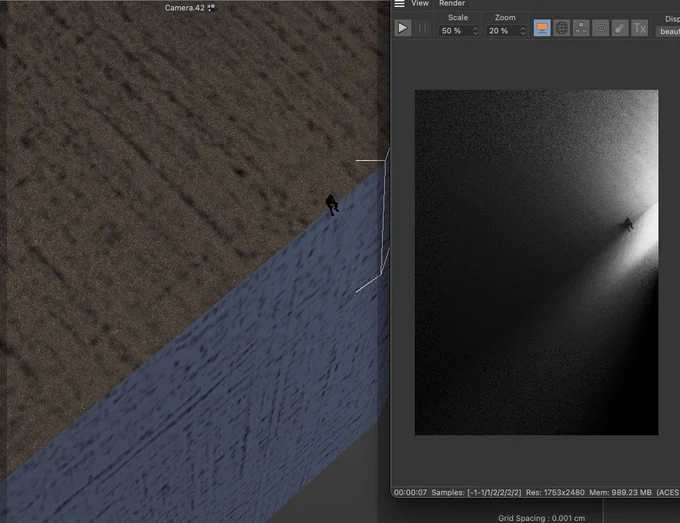Click the link chain icon
Image resolution: width=680 pixels, height=523 pixels.
coord(620,28)
